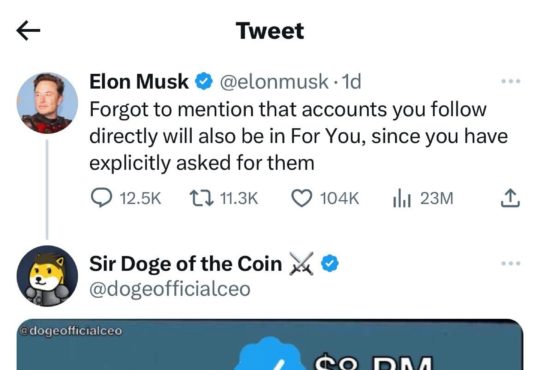Image resolution: width=540 pixels, height=370 pixels.
Task: Click the reply speech bubble icon
Action: coord(101,198)
